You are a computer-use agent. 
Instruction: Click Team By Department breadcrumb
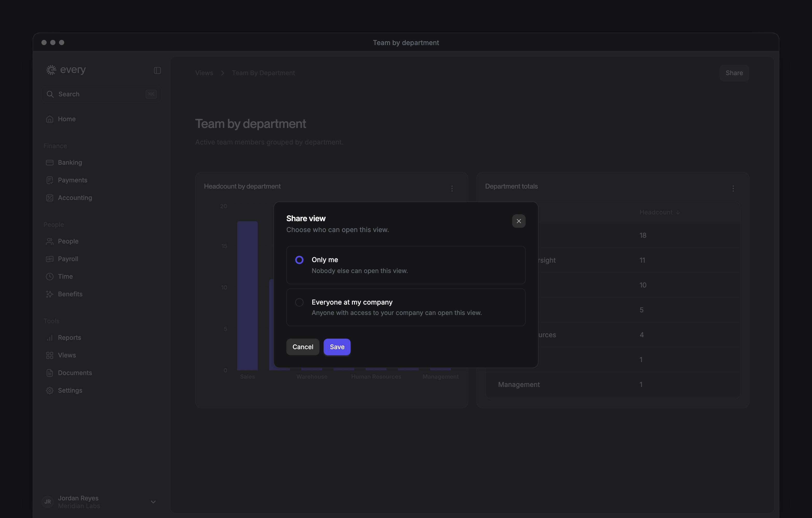pos(263,73)
